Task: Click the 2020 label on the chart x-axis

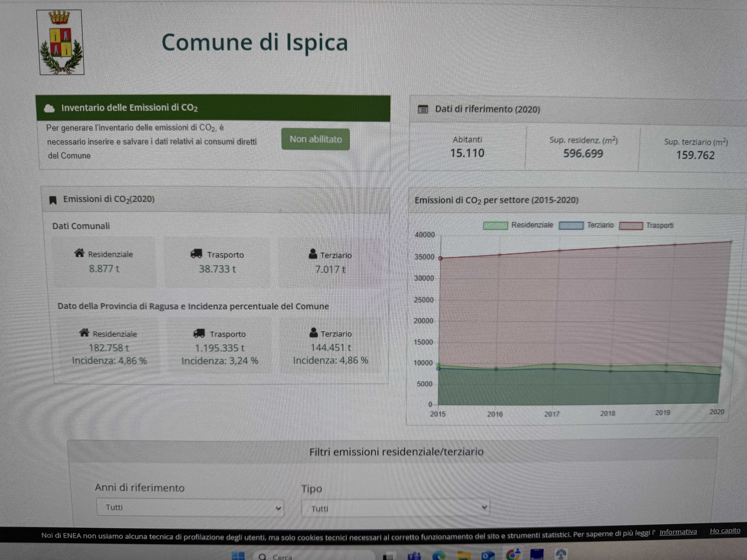Action: tap(717, 412)
